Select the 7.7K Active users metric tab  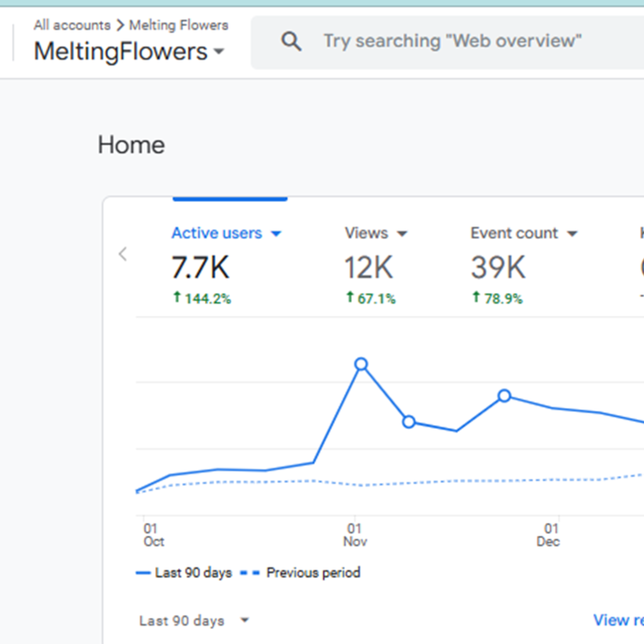[201, 267]
